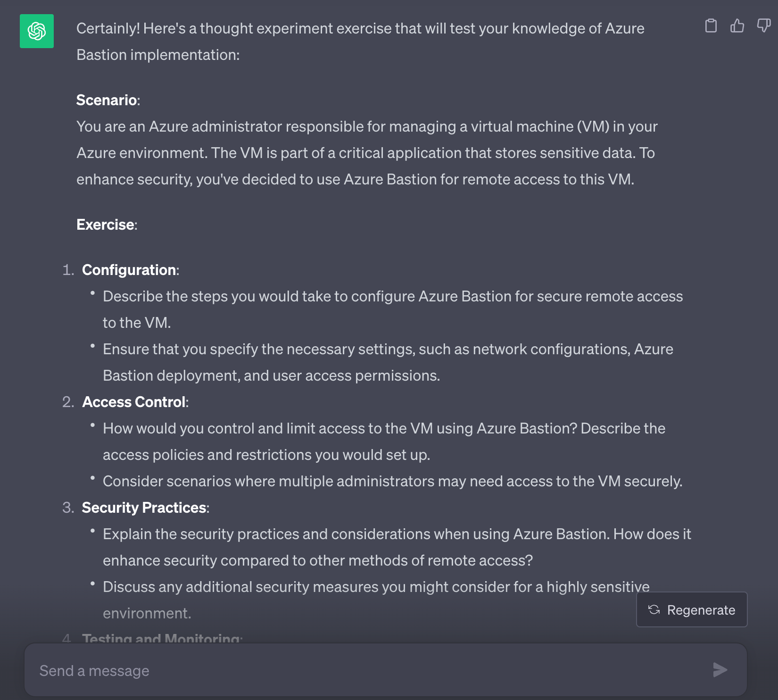Click the green ChatGPT avatar logo
The image size is (778, 700).
pos(37,31)
